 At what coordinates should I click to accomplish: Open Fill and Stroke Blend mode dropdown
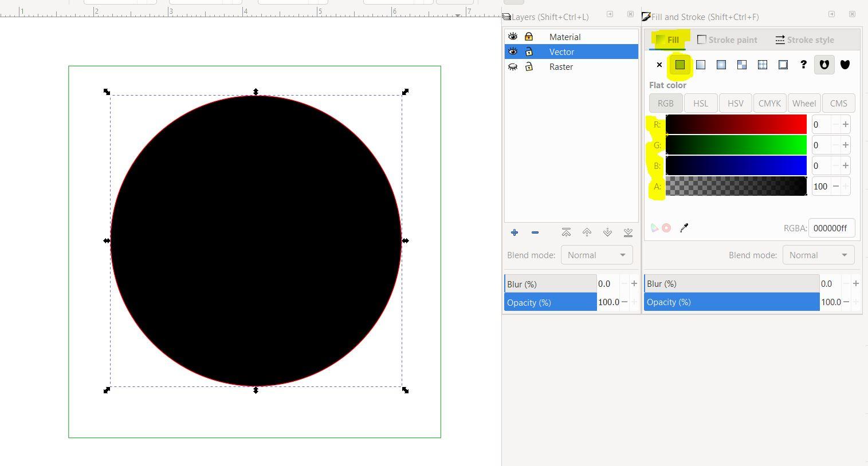point(818,255)
